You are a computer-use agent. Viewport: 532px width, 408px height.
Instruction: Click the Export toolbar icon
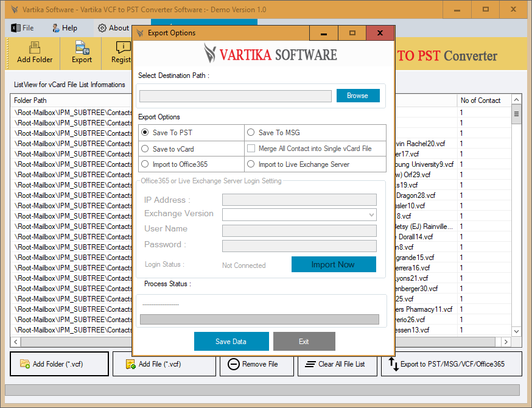click(82, 47)
